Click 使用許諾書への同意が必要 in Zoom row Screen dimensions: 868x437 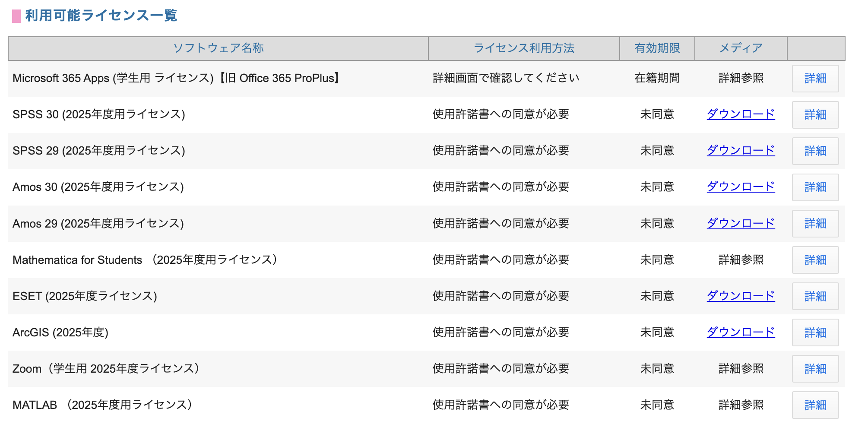click(x=501, y=369)
